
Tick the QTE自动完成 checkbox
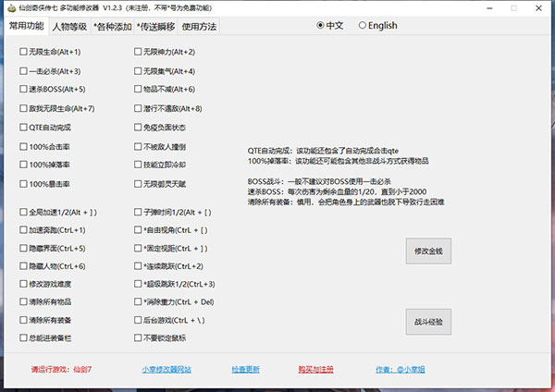tap(24, 127)
